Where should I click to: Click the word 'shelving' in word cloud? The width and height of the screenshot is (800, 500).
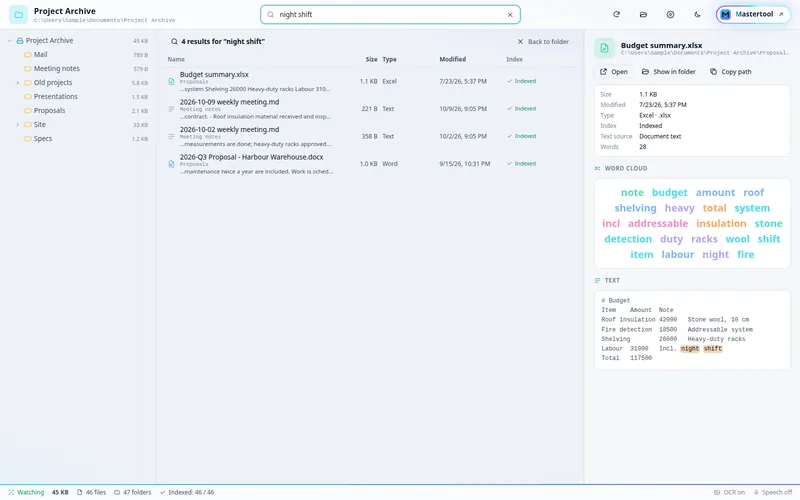635,208
